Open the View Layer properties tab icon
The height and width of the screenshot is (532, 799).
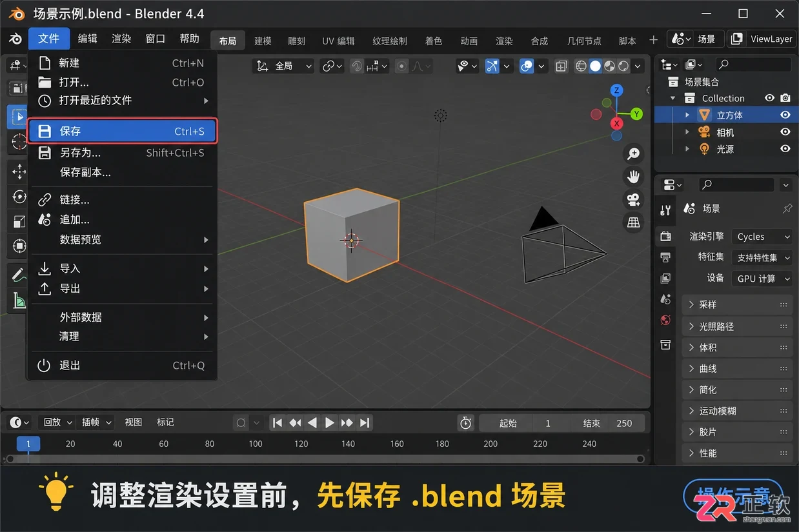[665, 279]
